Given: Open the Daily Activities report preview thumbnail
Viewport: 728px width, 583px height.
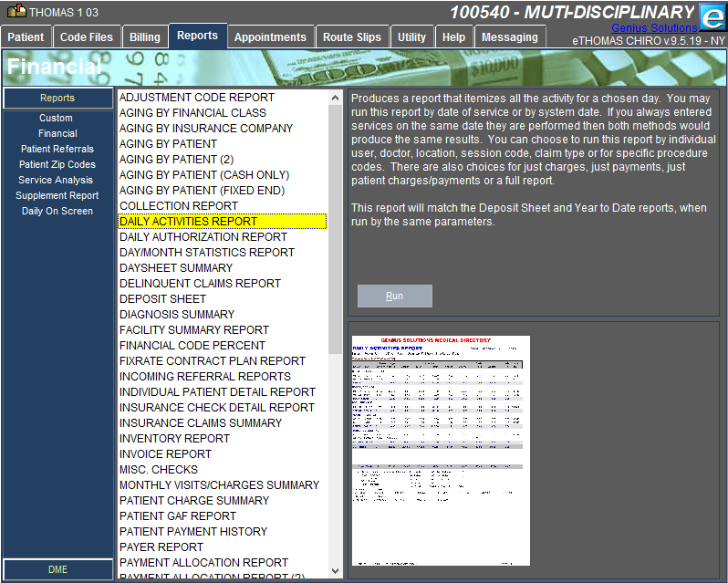Looking at the screenshot, I should (x=441, y=450).
